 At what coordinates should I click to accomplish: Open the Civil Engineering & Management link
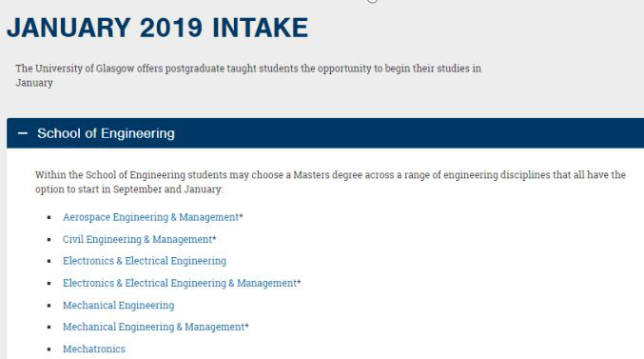(137, 239)
